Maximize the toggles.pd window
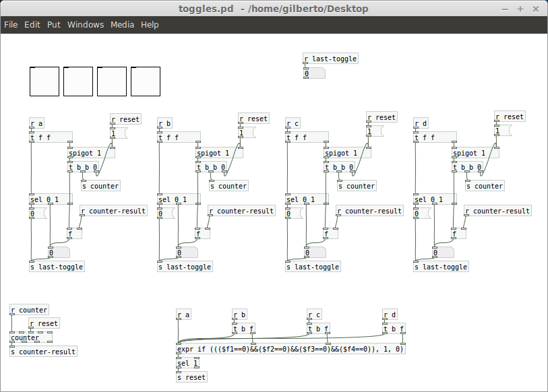548x392 pixels. (x=520, y=8)
